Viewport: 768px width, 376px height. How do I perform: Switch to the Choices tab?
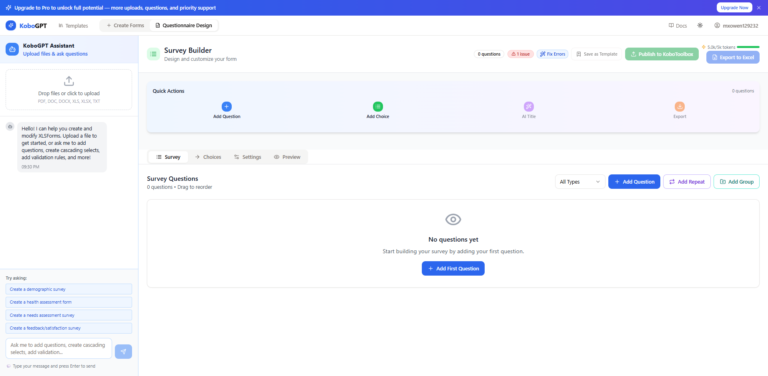point(208,157)
